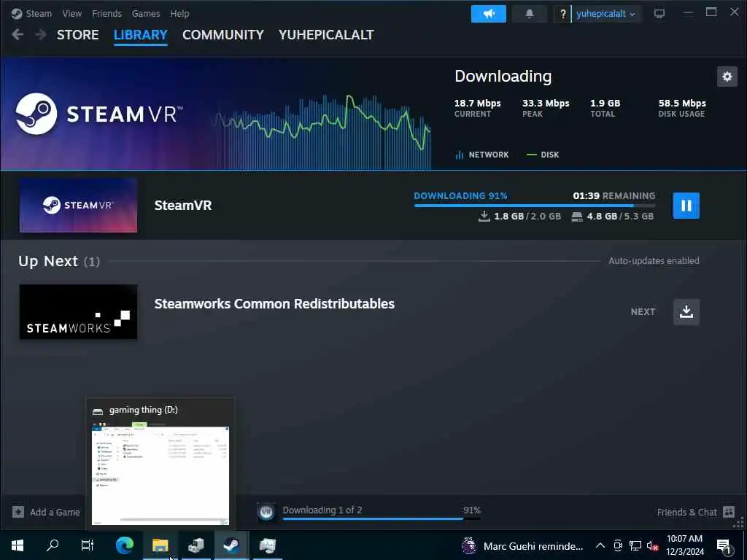This screenshot has width=747, height=560.
Task: Expand the yuhepicalalt account dropdown
Action: click(x=605, y=14)
